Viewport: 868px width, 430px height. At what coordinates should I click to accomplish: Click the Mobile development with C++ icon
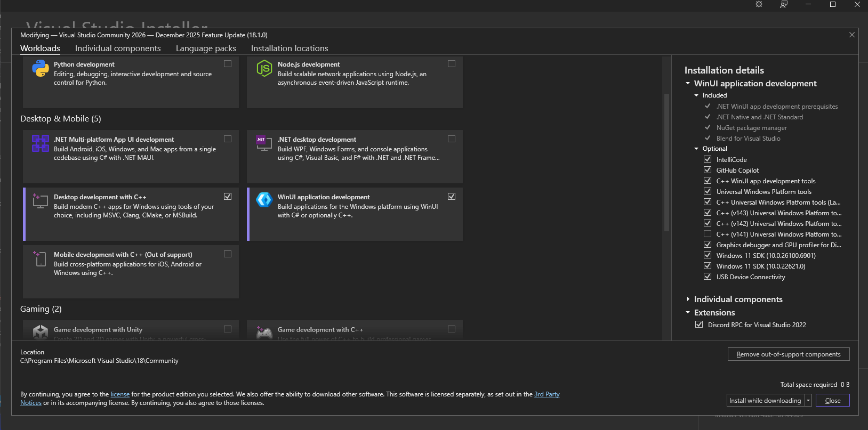[41, 258]
